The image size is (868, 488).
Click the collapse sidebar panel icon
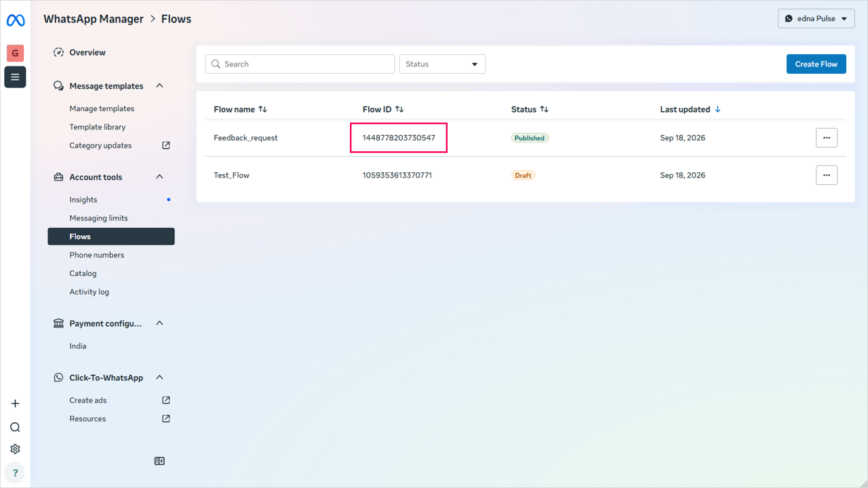pyautogui.click(x=159, y=461)
